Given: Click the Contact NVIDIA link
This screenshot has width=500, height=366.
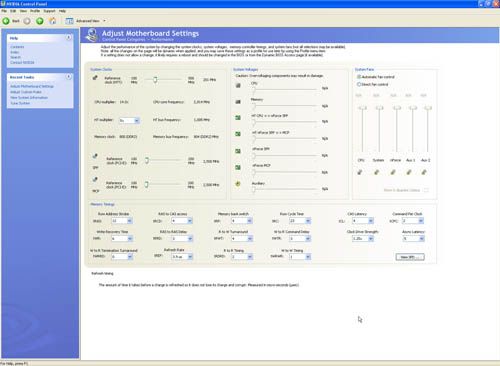Looking at the screenshot, I should (x=22, y=63).
